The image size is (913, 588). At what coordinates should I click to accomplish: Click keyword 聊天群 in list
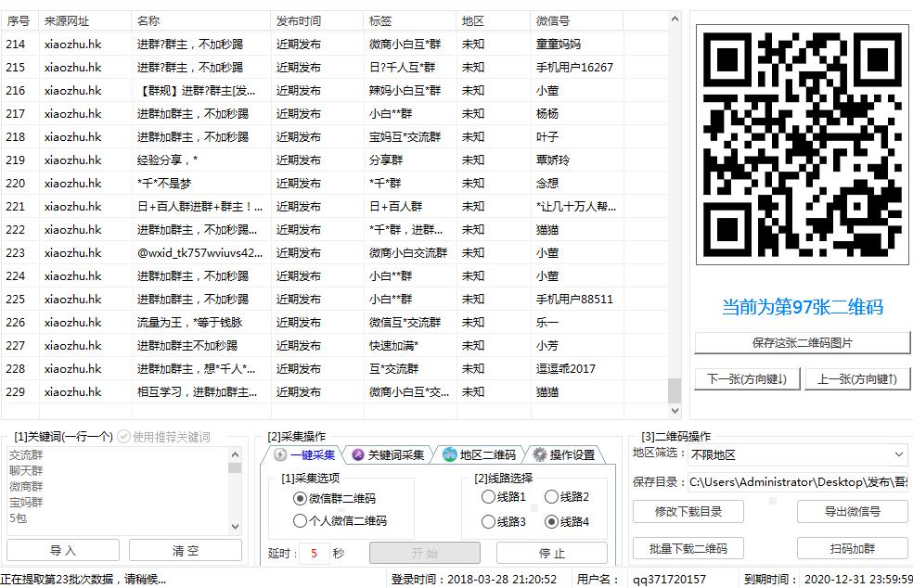pyautogui.click(x=26, y=470)
